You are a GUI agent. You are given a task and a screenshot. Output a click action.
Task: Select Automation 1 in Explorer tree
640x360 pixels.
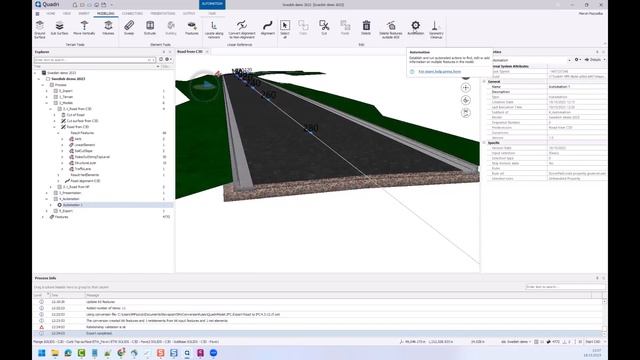pyautogui.click(x=73, y=205)
